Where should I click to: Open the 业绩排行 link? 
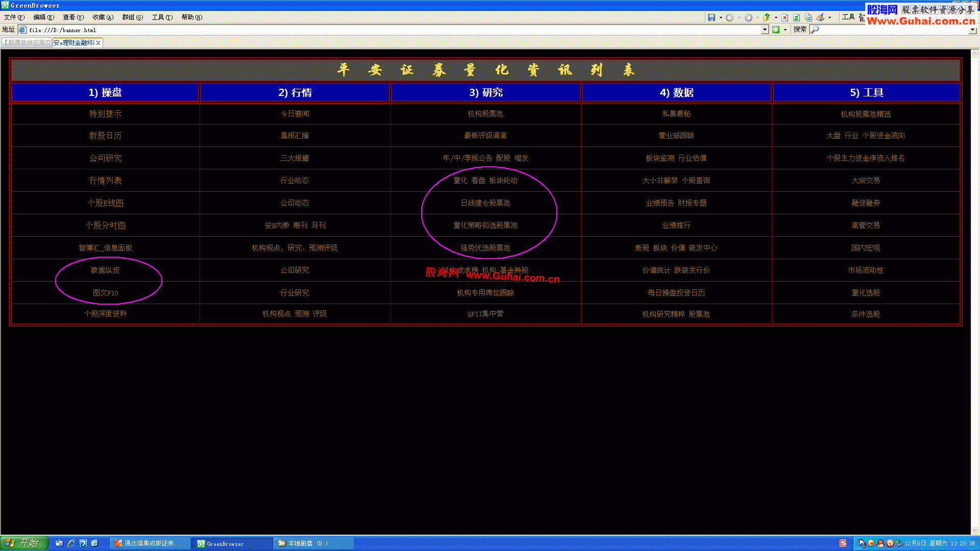[676, 226]
